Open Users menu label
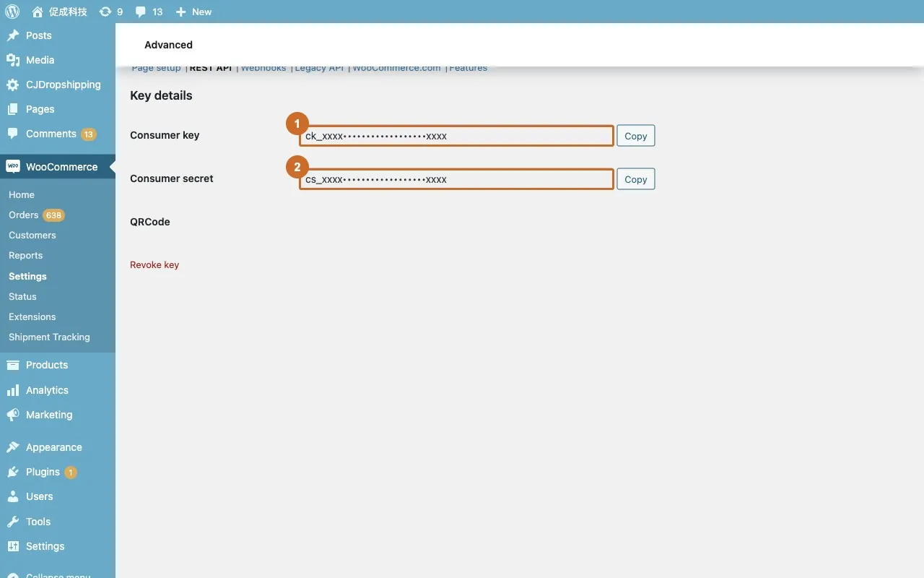The image size is (924, 578). [40, 496]
